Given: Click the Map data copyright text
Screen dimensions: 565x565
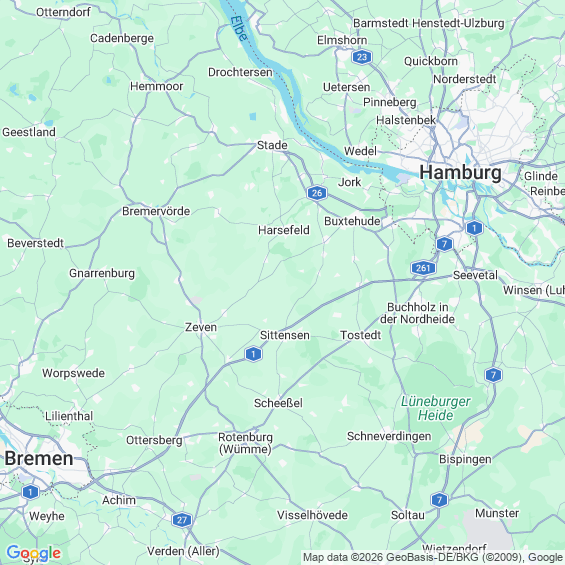Looking at the screenshot, I should 433,557.
